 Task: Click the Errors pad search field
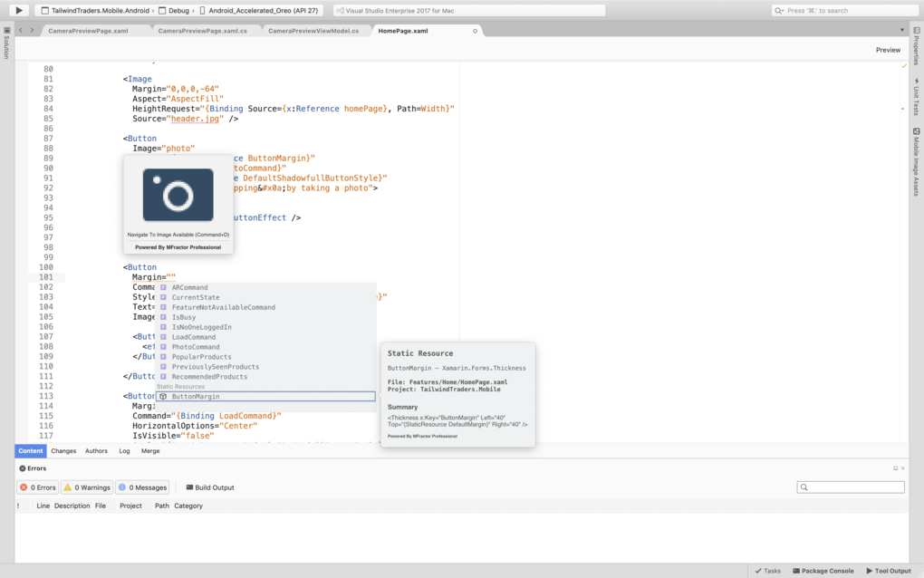coord(851,487)
